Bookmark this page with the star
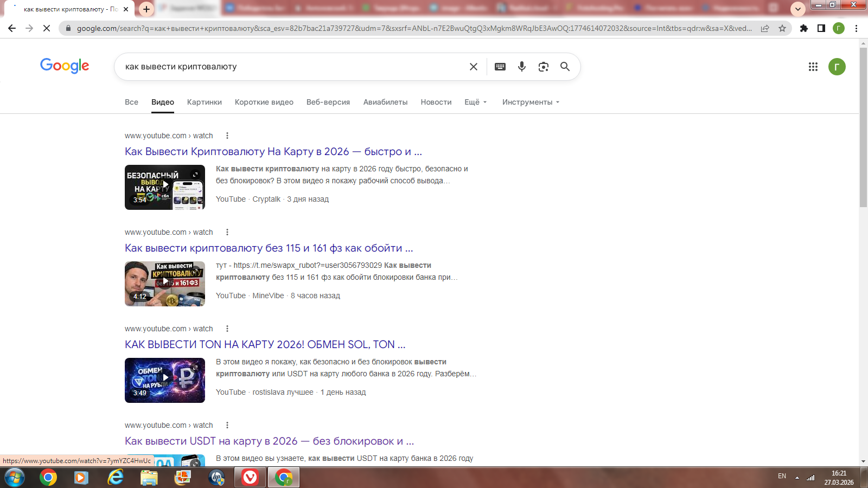868x488 pixels. click(x=782, y=28)
